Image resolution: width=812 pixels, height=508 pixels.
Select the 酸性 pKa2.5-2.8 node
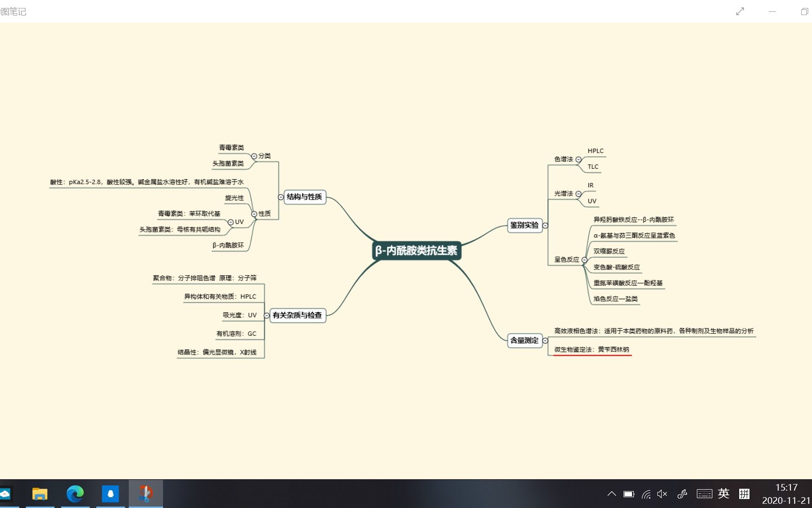147,182
